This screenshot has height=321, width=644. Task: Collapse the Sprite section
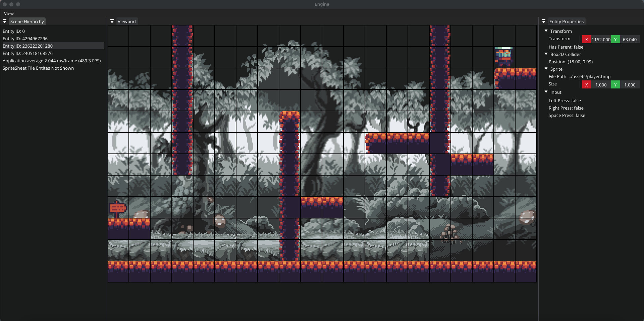click(x=546, y=69)
